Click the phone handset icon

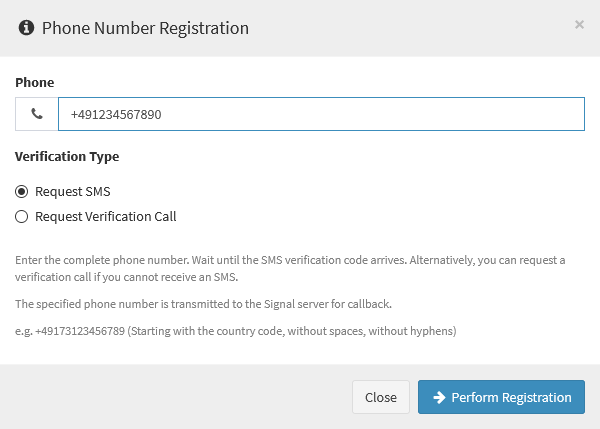point(37,114)
